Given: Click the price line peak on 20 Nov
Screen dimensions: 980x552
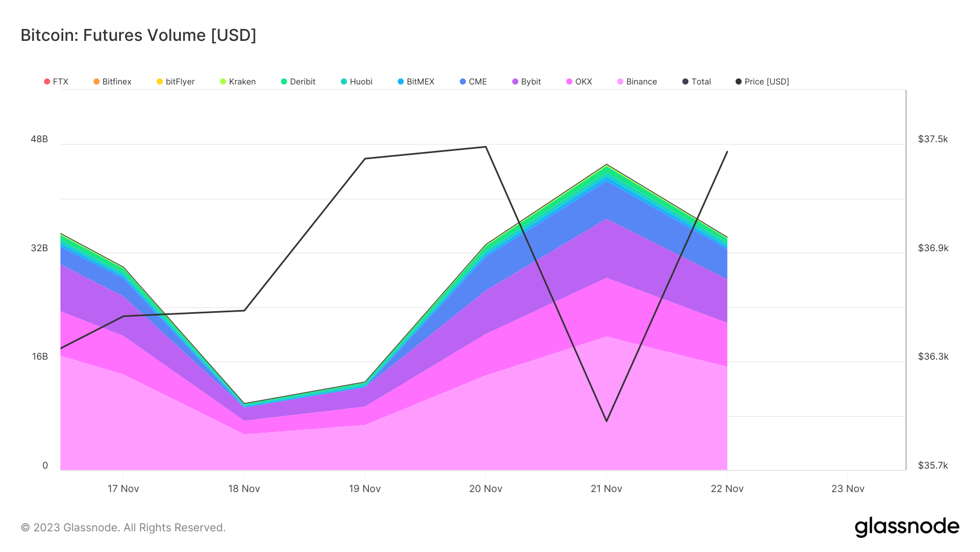Looking at the screenshot, I should 486,147.
